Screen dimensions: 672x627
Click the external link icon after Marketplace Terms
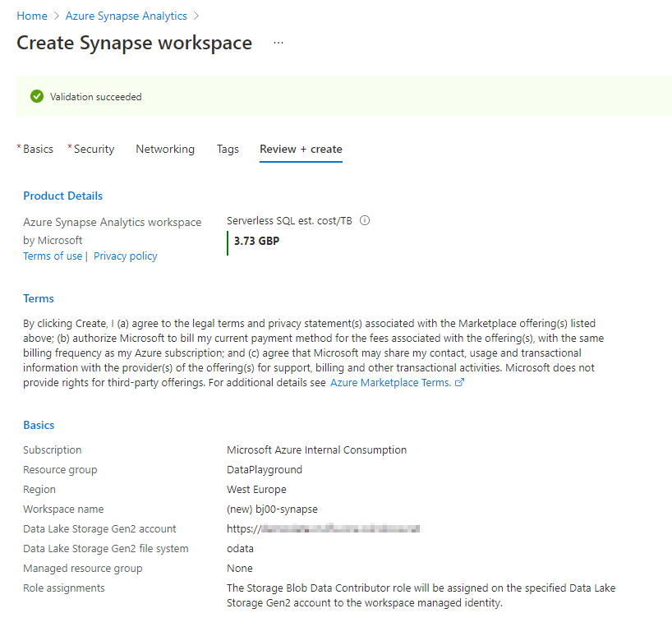[460, 383]
